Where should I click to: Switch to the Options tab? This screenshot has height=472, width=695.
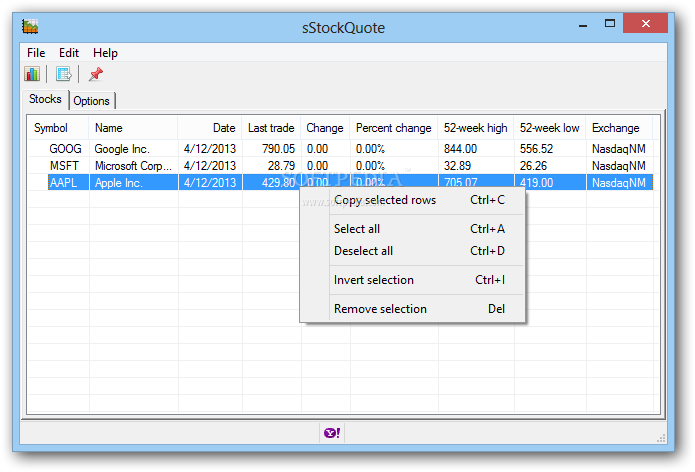pos(91,101)
